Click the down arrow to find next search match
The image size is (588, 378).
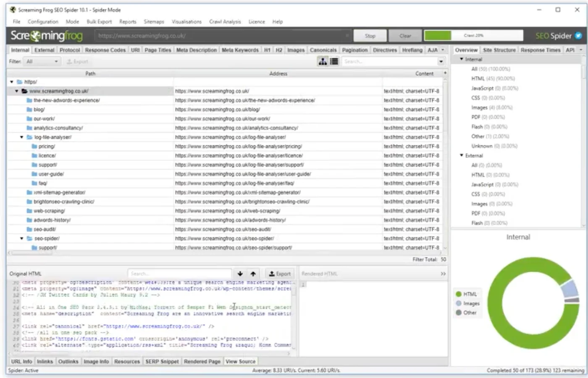[240, 273]
